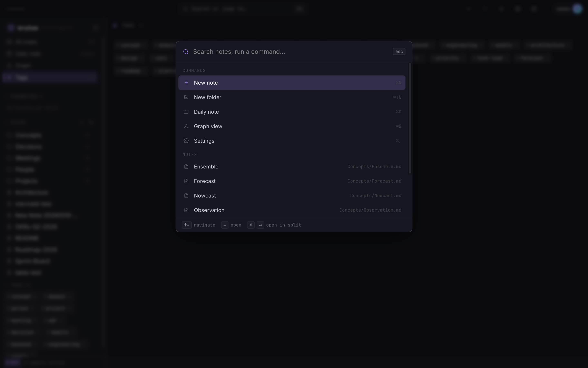Click the folder-plus icon beside New folder
The image size is (588, 368).
pos(186,97)
